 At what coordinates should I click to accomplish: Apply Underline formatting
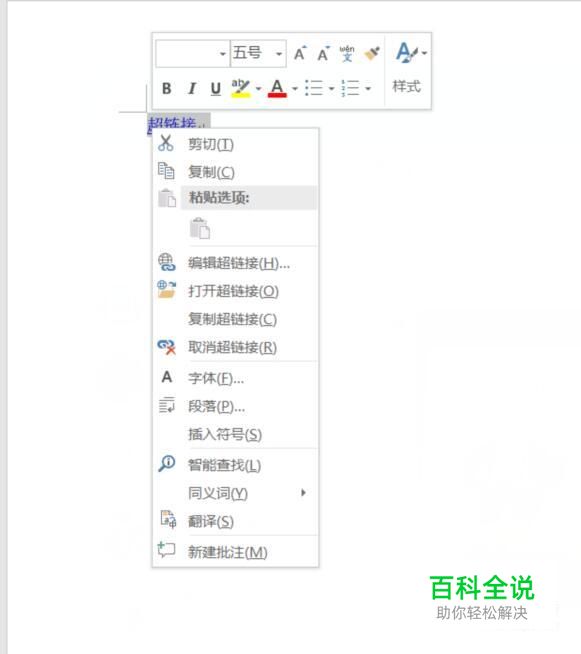tap(215, 88)
